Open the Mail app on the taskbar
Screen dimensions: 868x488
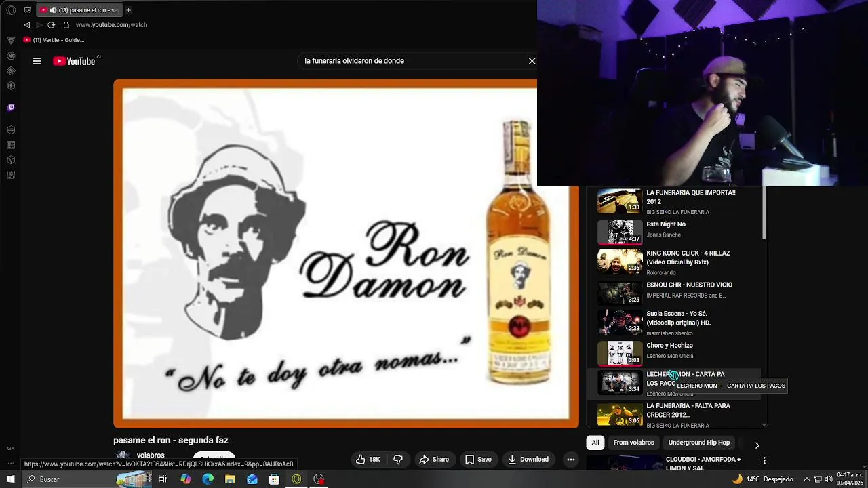coord(252,479)
